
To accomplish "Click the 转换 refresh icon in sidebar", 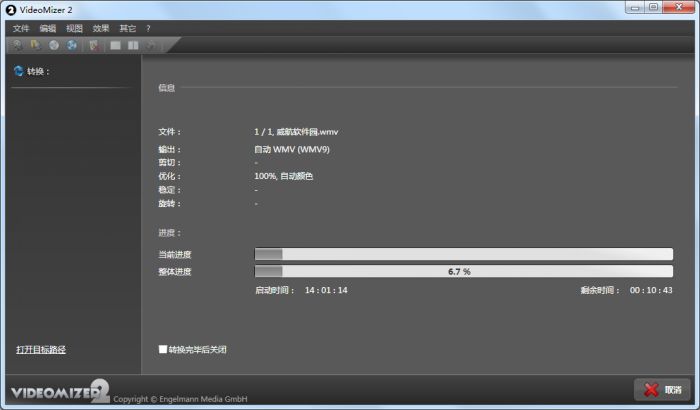I will (18, 71).
